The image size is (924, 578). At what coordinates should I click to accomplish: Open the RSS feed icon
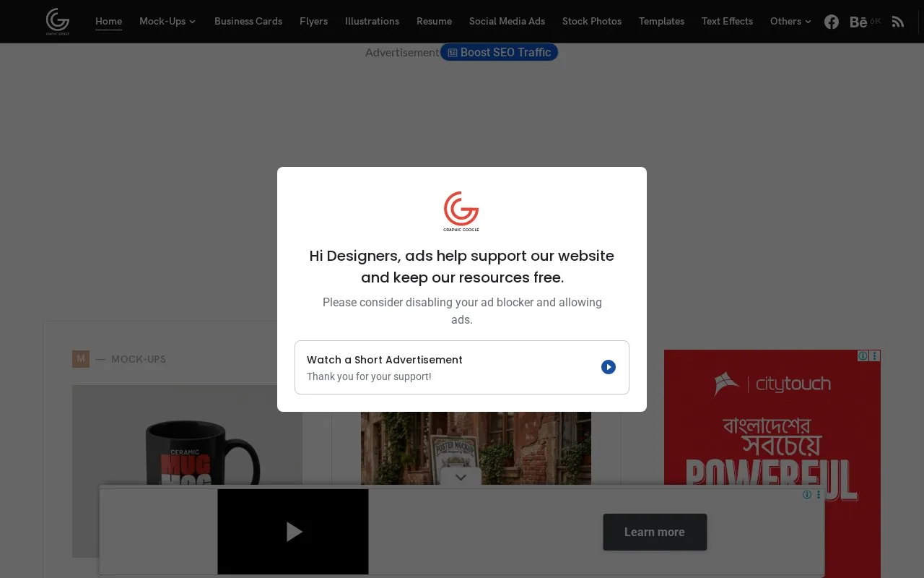tap(898, 22)
